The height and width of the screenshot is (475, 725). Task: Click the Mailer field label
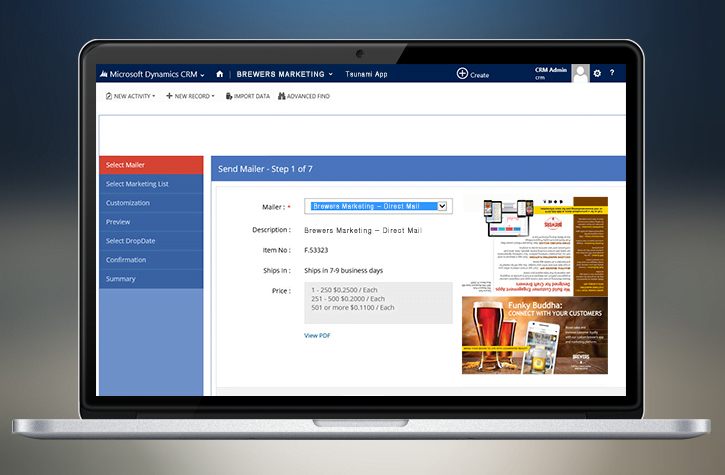click(273, 207)
